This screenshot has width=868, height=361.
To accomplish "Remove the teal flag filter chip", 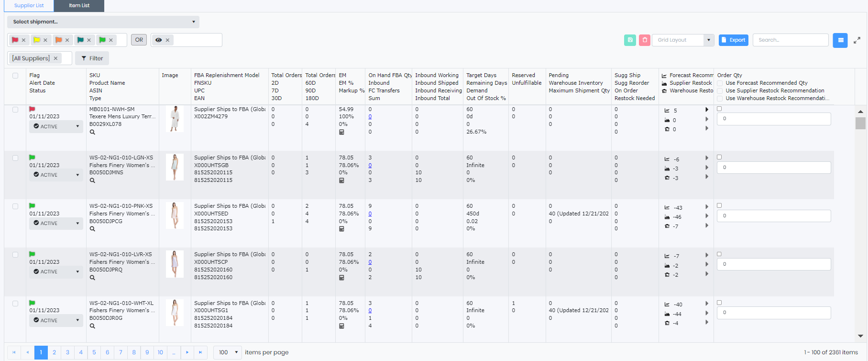I will click(89, 40).
